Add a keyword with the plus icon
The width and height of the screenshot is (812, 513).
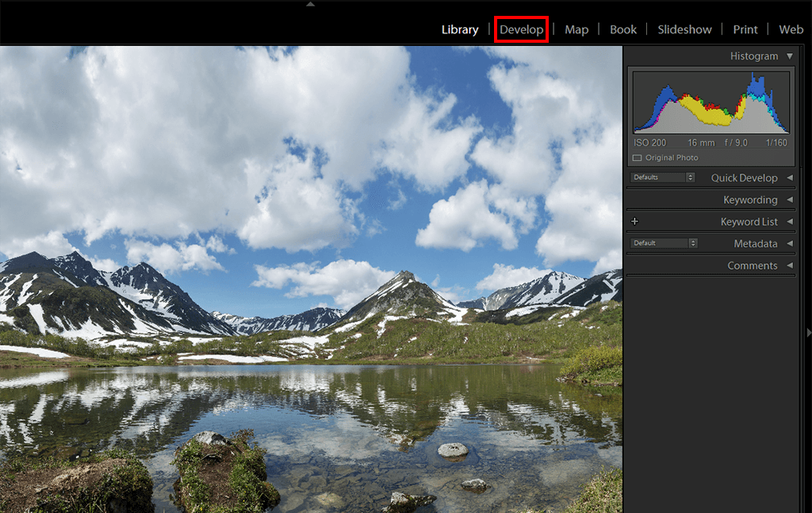pos(635,221)
